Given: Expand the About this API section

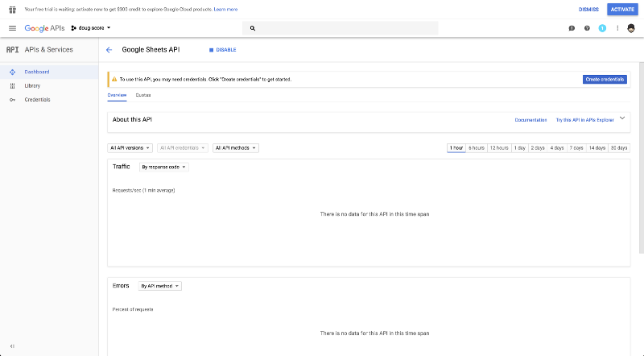Looking at the screenshot, I should (x=622, y=118).
